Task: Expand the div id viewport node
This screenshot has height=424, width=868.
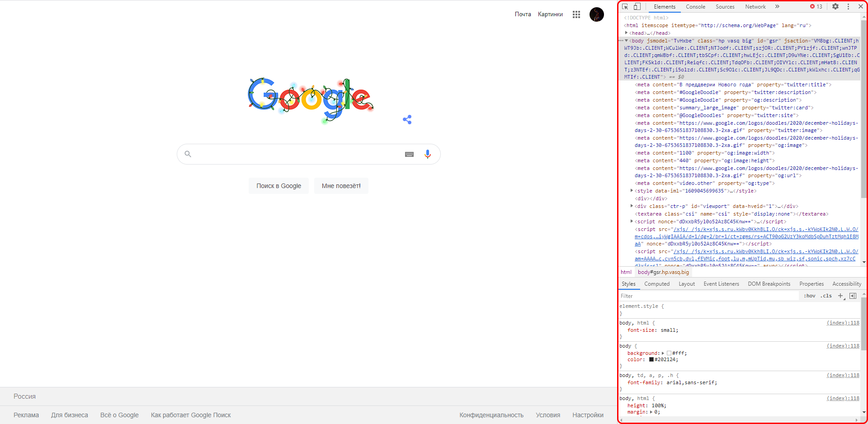Action: [x=632, y=206]
